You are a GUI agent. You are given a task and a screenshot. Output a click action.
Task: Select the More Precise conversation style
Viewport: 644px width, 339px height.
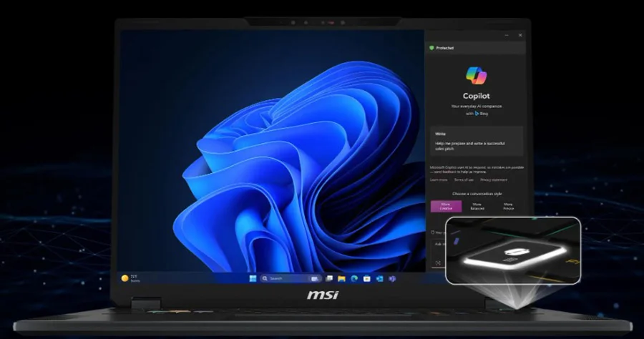[508, 206]
